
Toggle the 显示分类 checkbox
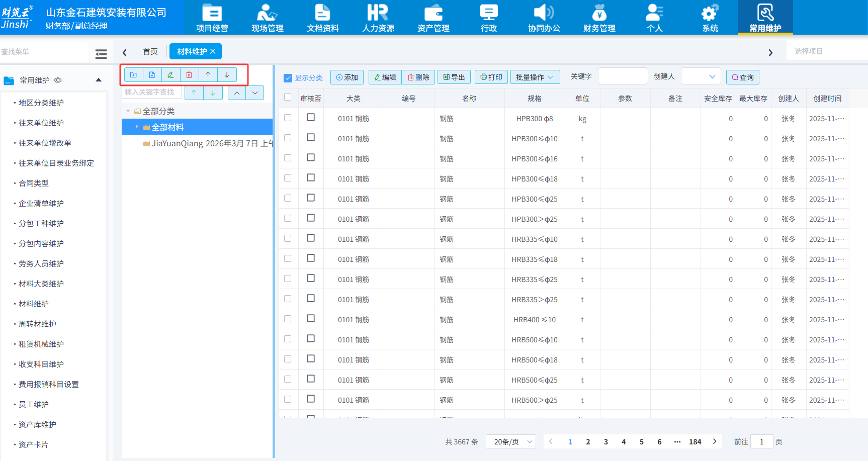click(x=288, y=78)
